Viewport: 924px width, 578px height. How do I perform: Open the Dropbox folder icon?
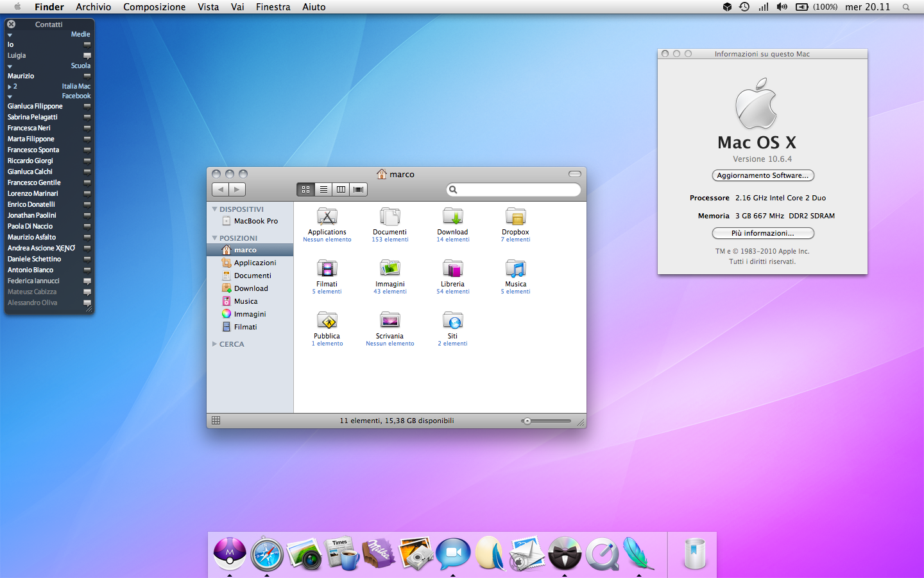(x=515, y=216)
